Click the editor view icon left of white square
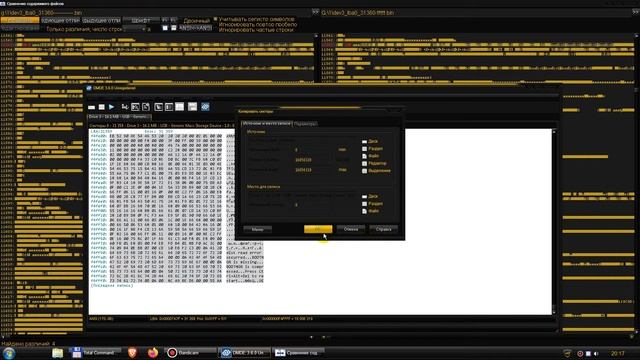640x360 pixels. coord(169,107)
